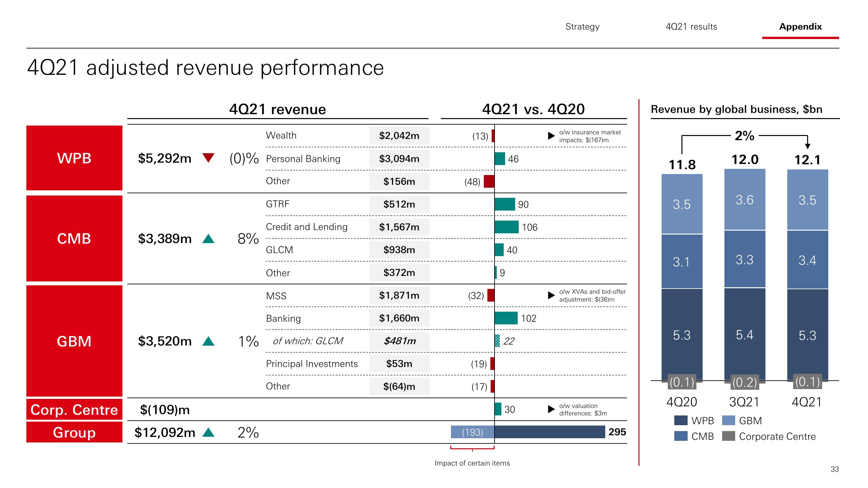This screenshot has width=868, height=488.
Task: Click the GBM light blue legend swatch
Action: pos(729,420)
